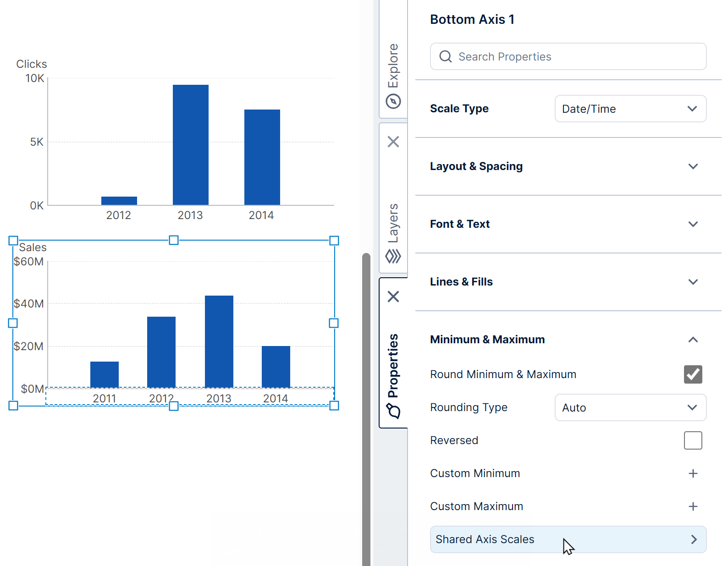The image size is (728, 566).
Task: Click the Layers stack icon
Action: click(393, 256)
